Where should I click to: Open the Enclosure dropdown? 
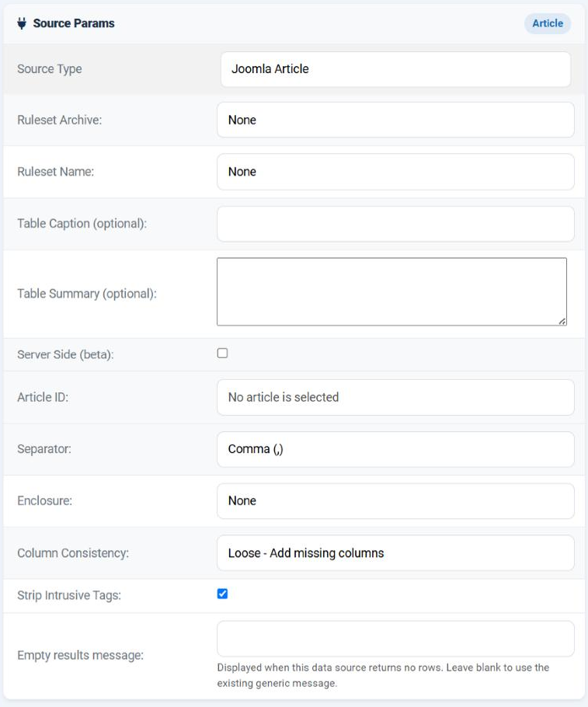coord(395,501)
